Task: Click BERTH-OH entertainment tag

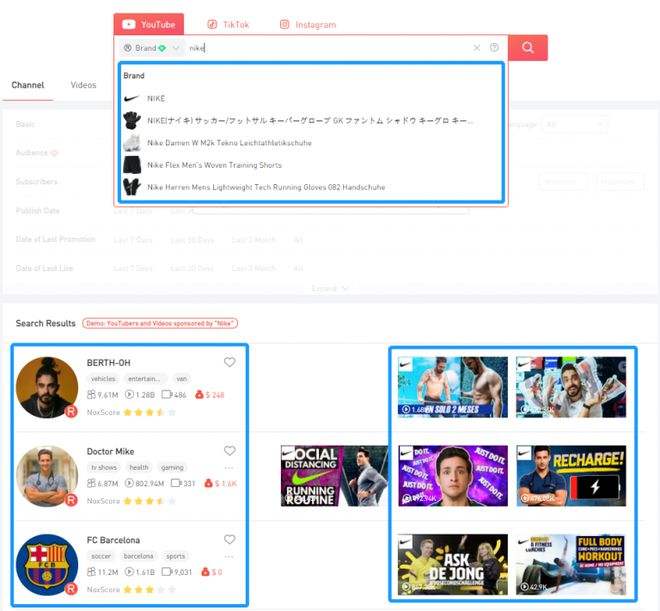Action: point(144,379)
